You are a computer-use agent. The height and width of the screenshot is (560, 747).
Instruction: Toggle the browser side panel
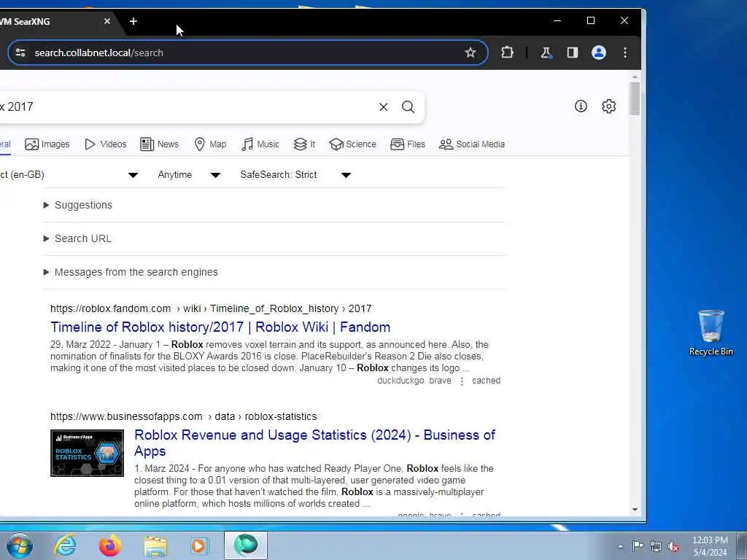(572, 52)
